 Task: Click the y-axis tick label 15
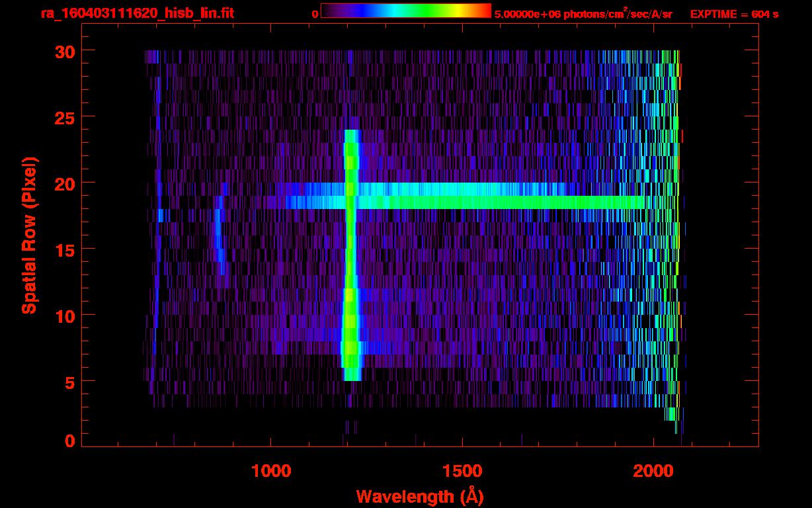[64, 249]
